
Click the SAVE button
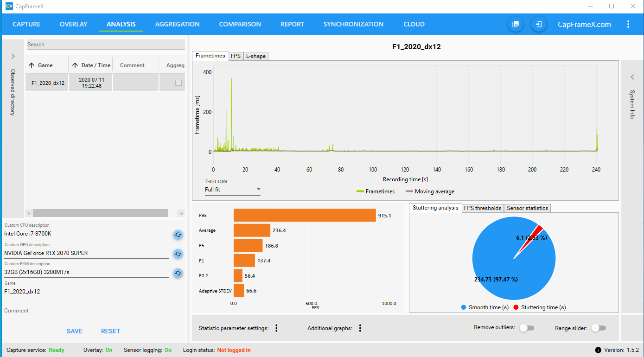(75, 331)
